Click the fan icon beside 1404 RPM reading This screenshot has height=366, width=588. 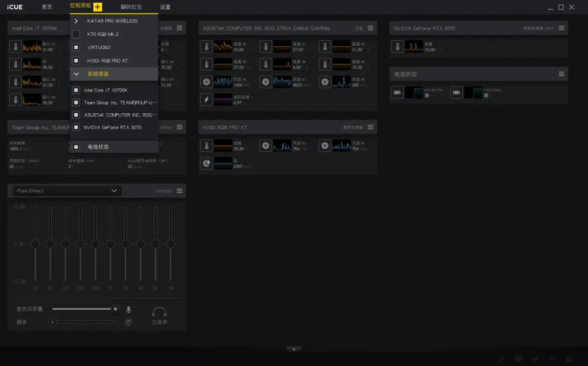pos(206,82)
